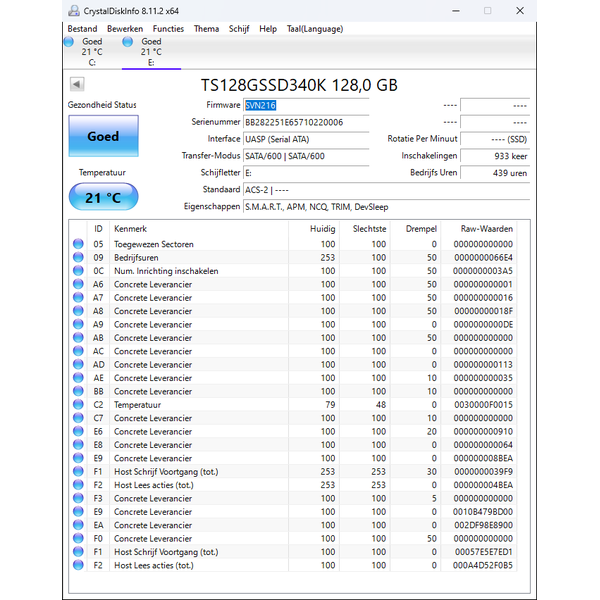Open the Functies menu
Image resolution: width=600 pixels, height=600 pixels.
click(x=168, y=29)
